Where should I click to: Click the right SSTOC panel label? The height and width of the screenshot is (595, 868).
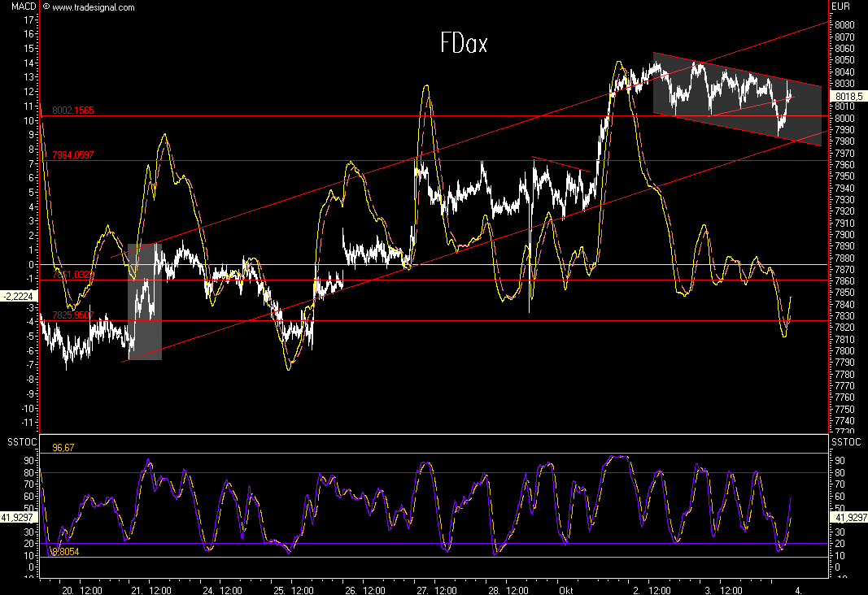845,441
